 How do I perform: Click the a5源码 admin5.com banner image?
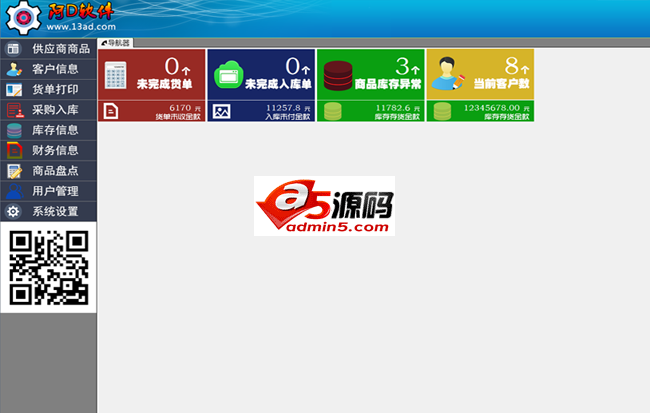pos(324,206)
